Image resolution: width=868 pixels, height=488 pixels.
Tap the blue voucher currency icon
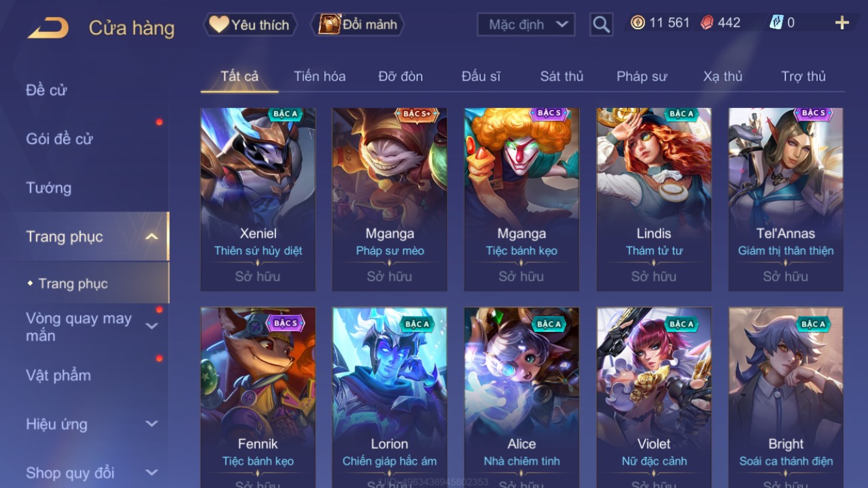point(776,23)
